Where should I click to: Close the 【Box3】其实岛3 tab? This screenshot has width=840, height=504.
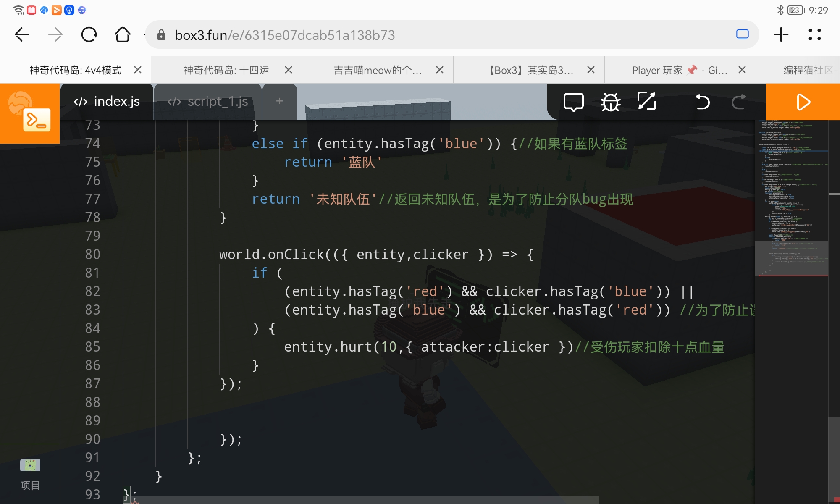pyautogui.click(x=591, y=70)
